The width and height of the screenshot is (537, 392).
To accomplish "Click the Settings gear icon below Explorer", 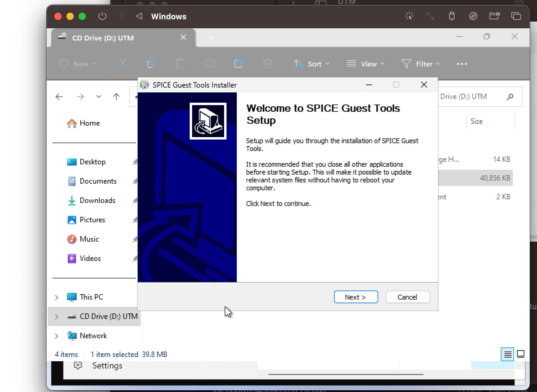I will pyautogui.click(x=78, y=365).
